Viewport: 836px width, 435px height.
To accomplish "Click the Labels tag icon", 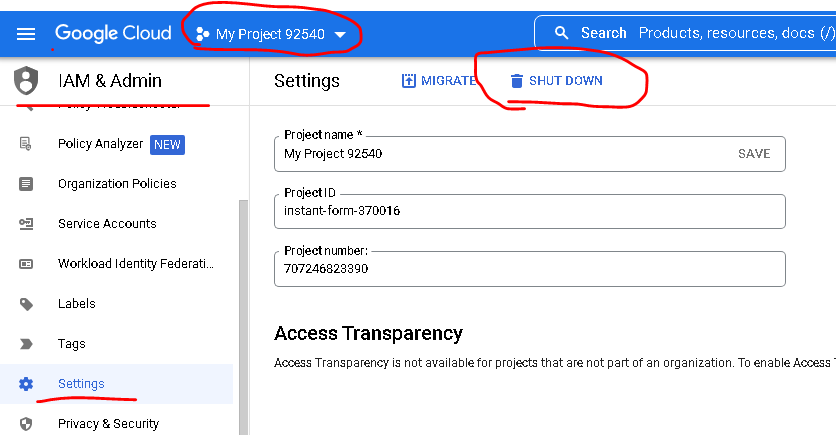I will tap(26, 304).
